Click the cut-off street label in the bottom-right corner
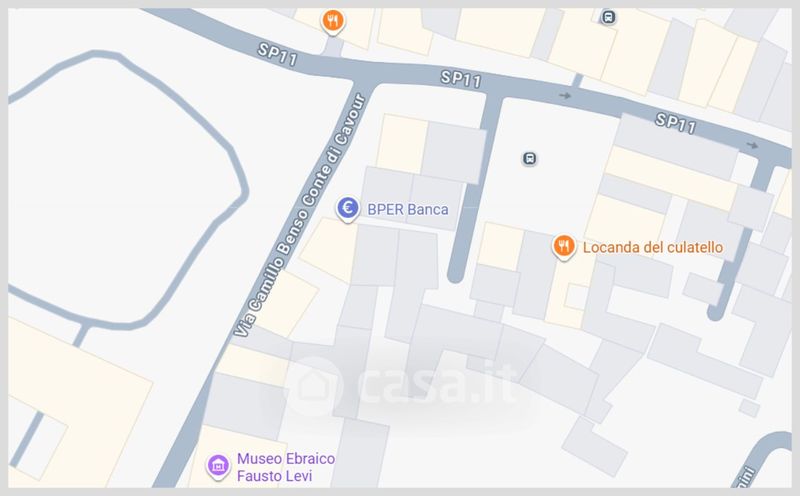The height and width of the screenshot is (496, 800). (x=748, y=475)
